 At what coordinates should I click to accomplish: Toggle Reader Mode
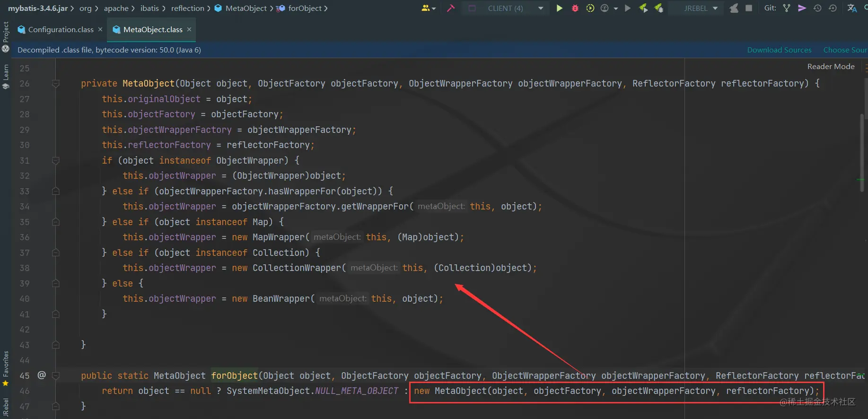[x=831, y=67]
